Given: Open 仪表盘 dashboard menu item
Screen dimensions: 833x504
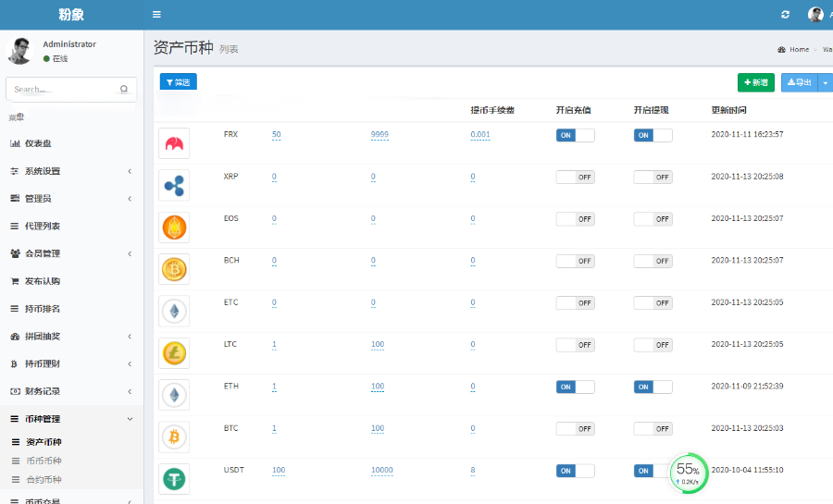Looking at the screenshot, I should click(71, 143).
